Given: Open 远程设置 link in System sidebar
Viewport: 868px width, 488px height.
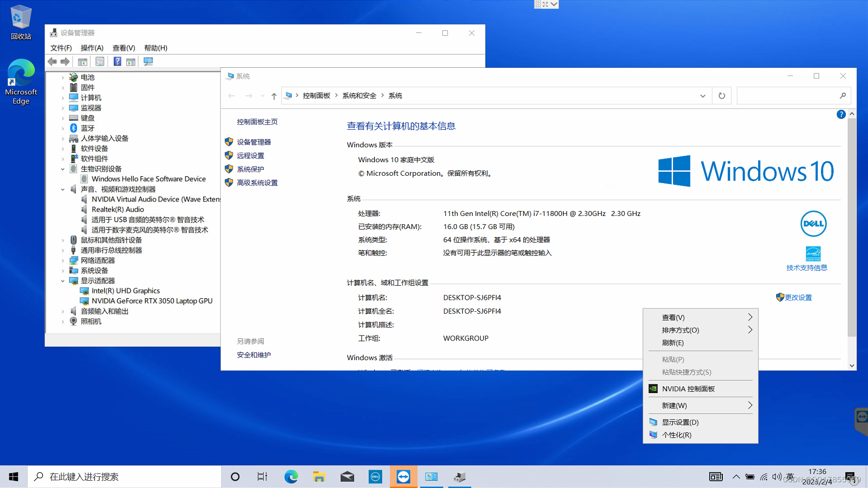Looking at the screenshot, I should 251,155.
